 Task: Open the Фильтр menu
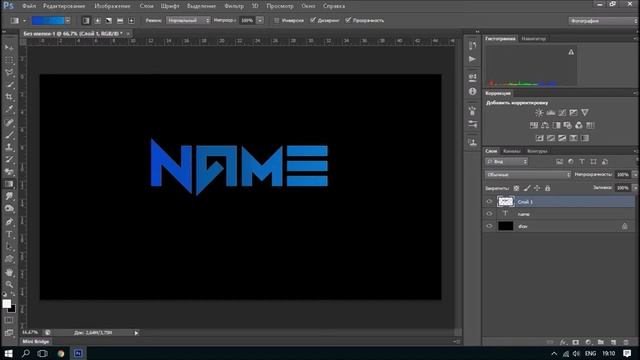pyautogui.click(x=234, y=6)
